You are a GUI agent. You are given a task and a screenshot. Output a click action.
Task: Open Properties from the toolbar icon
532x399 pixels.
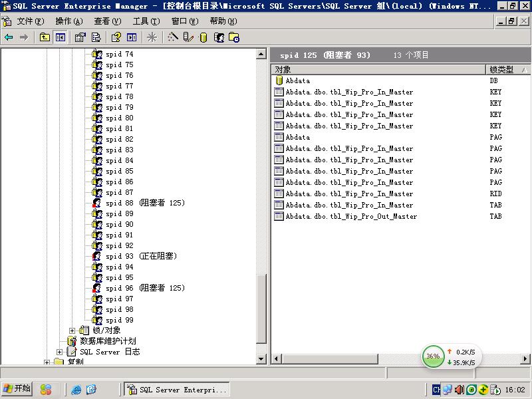80,37
